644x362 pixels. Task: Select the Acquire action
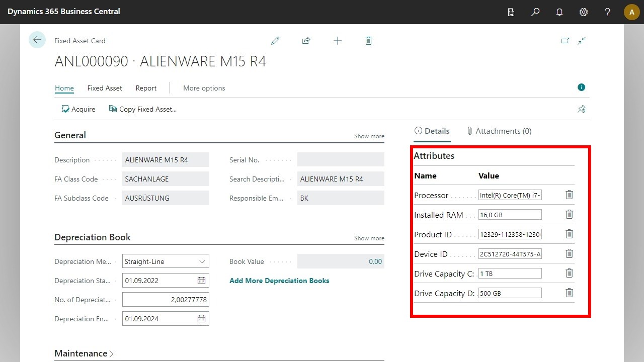tap(78, 109)
